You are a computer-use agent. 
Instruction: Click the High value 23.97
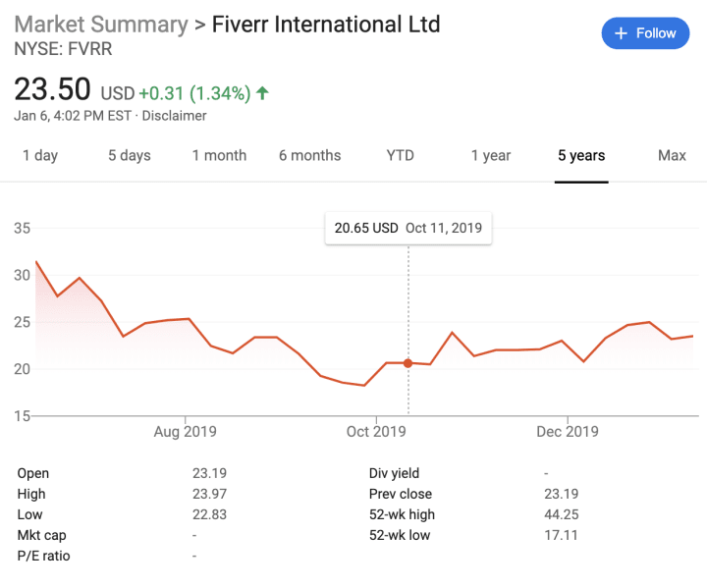(210, 494)
